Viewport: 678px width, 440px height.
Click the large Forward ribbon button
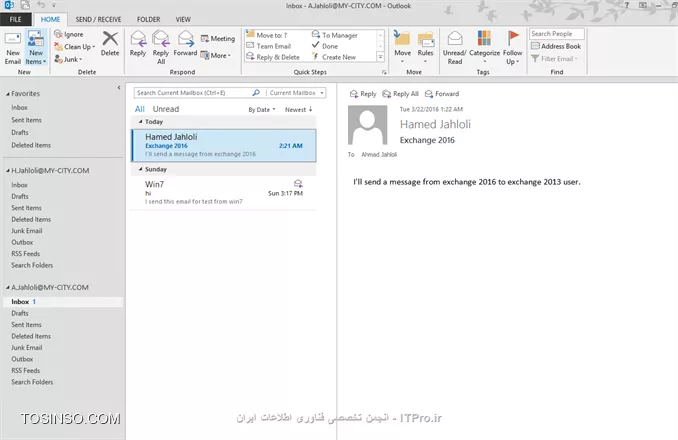coord(185,44)
